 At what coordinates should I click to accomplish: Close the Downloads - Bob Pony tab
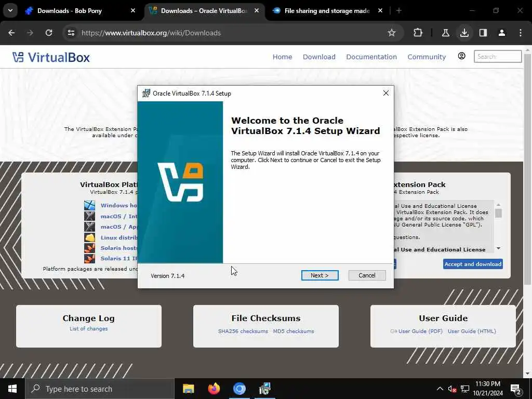tap(133, 10)
